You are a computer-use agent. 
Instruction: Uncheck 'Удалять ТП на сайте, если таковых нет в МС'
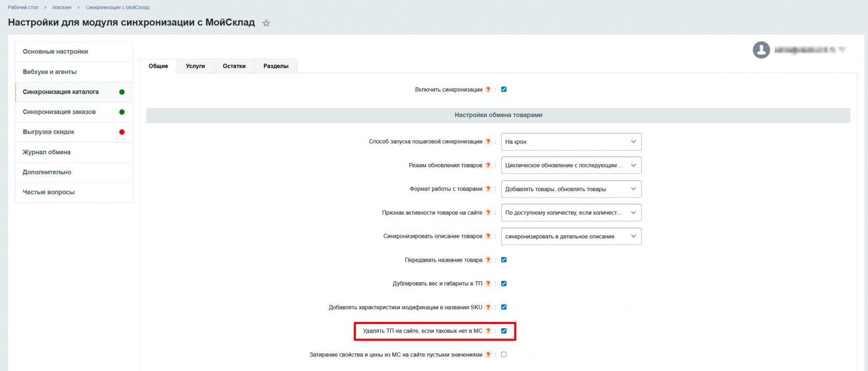[x=504, y=331]
